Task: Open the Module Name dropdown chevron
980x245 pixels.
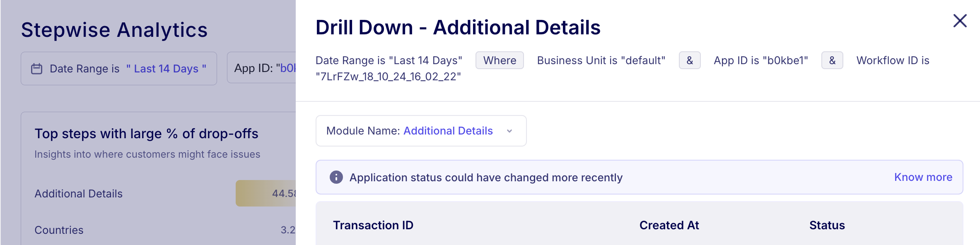Action: coord(509,131)
